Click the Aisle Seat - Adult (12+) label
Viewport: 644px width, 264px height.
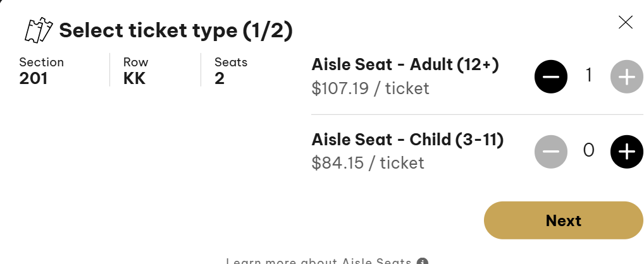point(406,65)
